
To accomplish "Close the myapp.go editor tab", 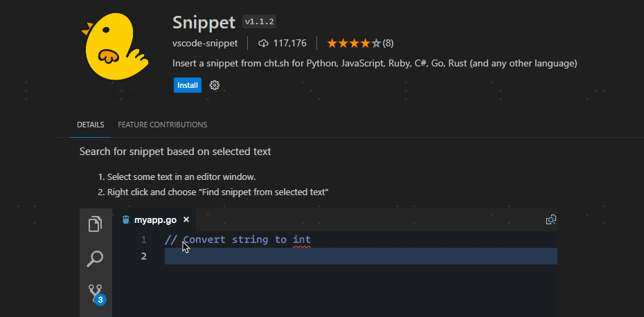I will pos(186,219).
